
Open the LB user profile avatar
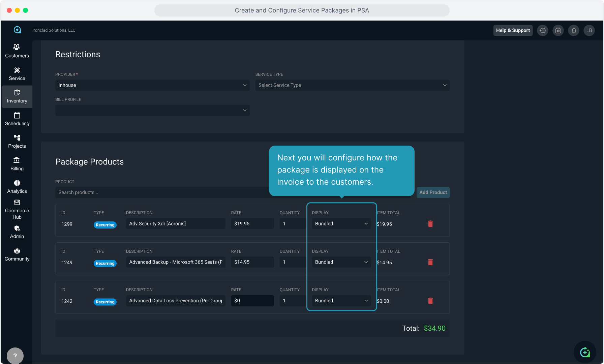589,30
